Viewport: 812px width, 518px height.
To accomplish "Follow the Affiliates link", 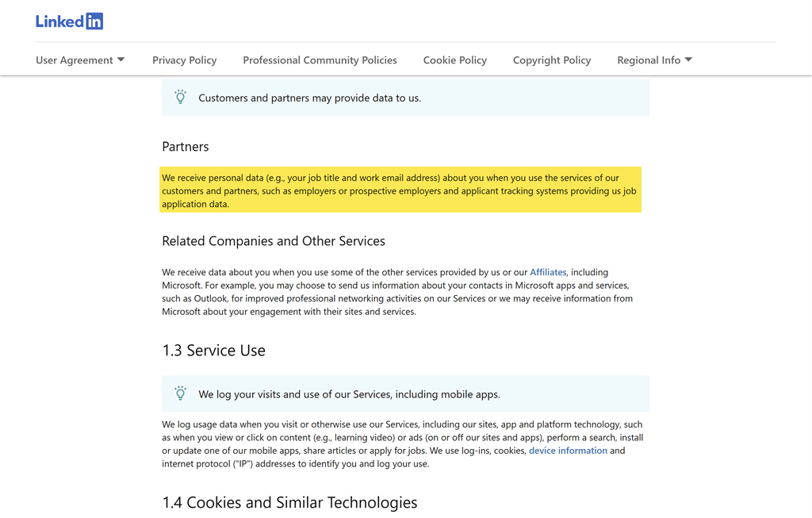I will 548,272.
